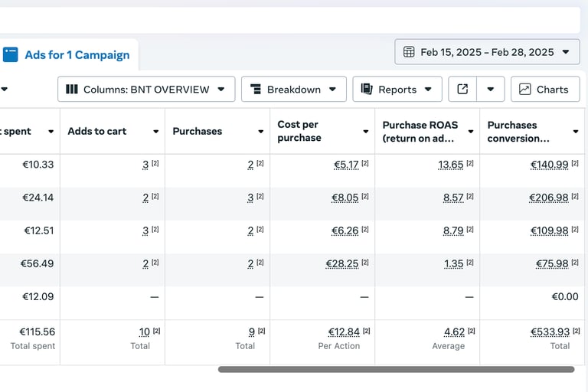
Task: Open the Charts view
Action: pyautogui.click(x=545, y=90)
